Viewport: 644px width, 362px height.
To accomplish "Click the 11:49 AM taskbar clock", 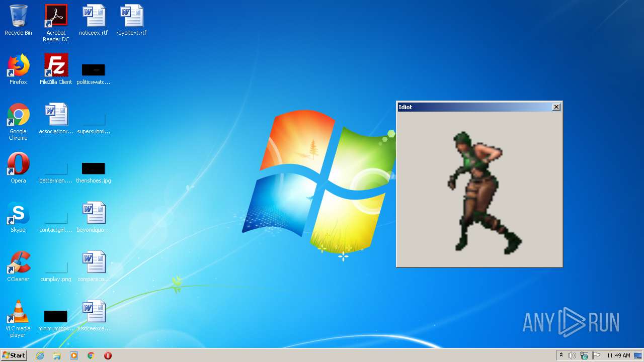I will tap(618, 355).
